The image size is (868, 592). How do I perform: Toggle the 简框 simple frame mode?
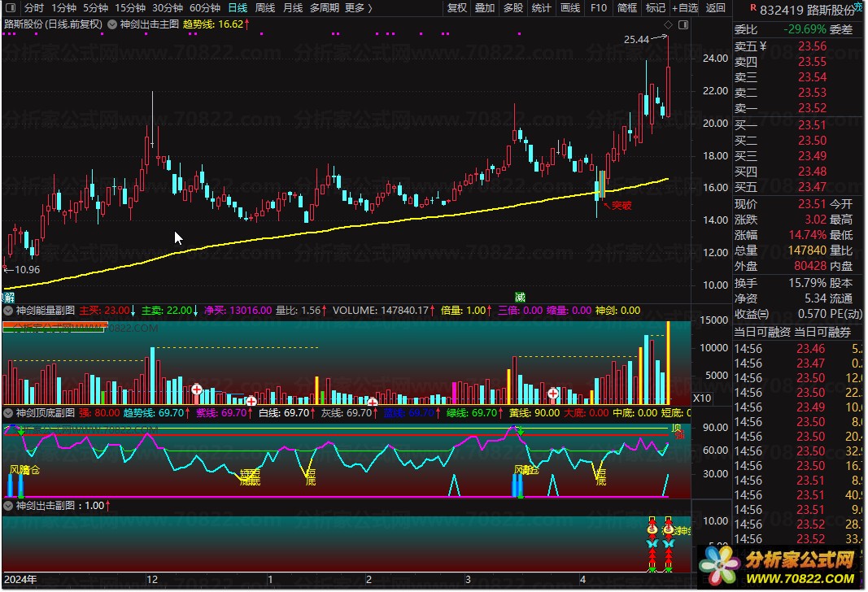click(627, 8)
